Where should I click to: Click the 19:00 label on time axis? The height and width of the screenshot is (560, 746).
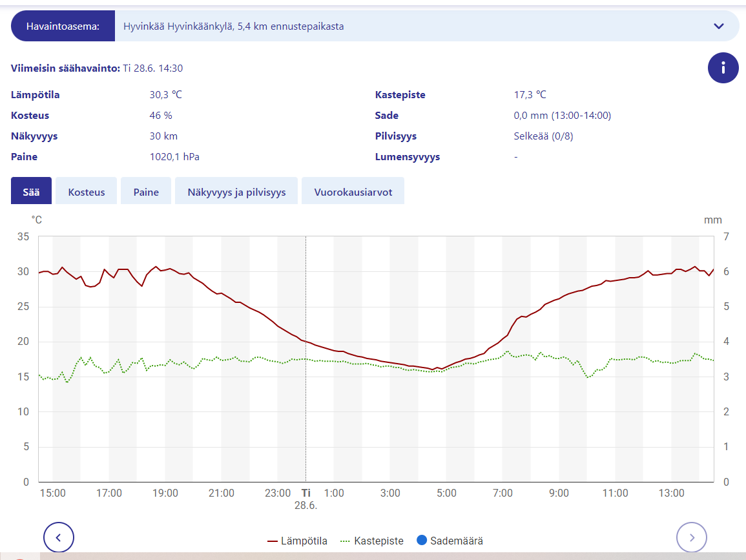165,493
